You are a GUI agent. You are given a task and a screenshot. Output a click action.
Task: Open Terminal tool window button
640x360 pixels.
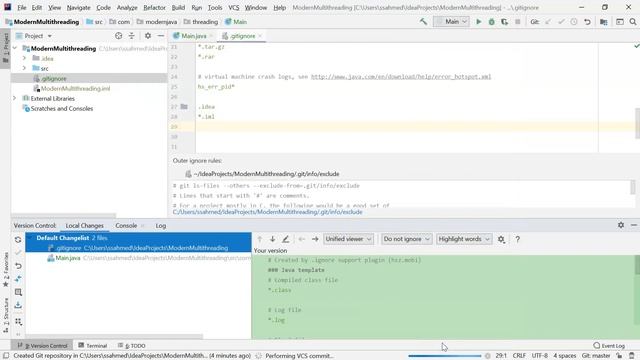click(93, 345)
